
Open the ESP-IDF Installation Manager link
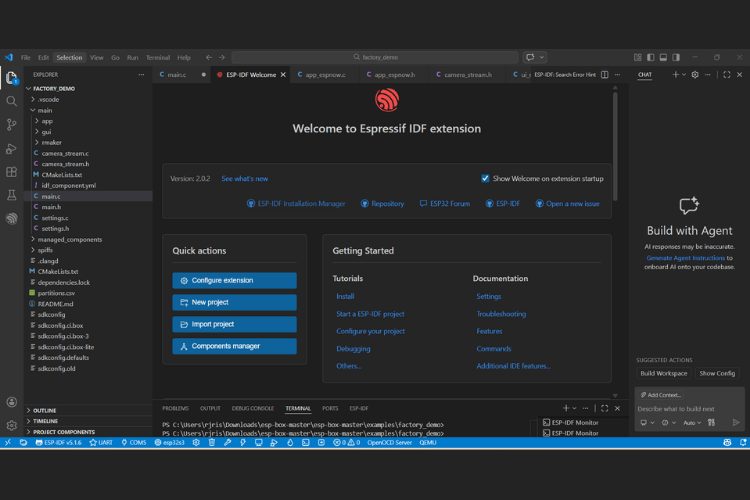[296, 203]
